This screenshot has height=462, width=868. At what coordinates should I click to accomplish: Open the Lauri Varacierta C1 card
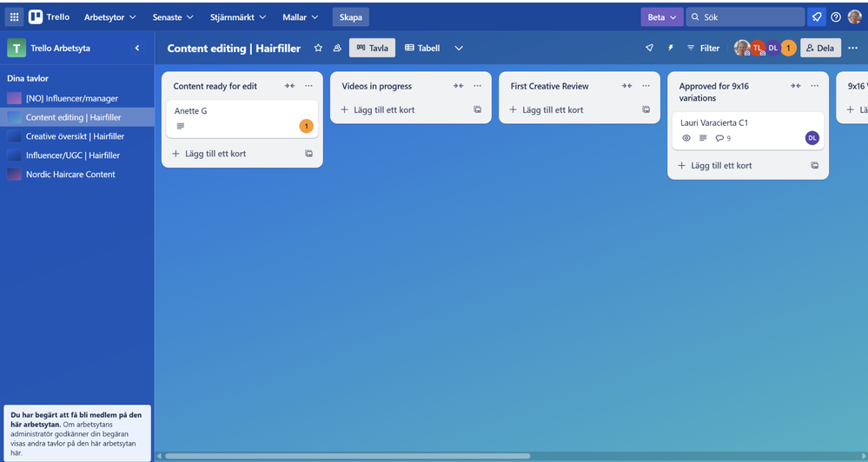[748, 130]
